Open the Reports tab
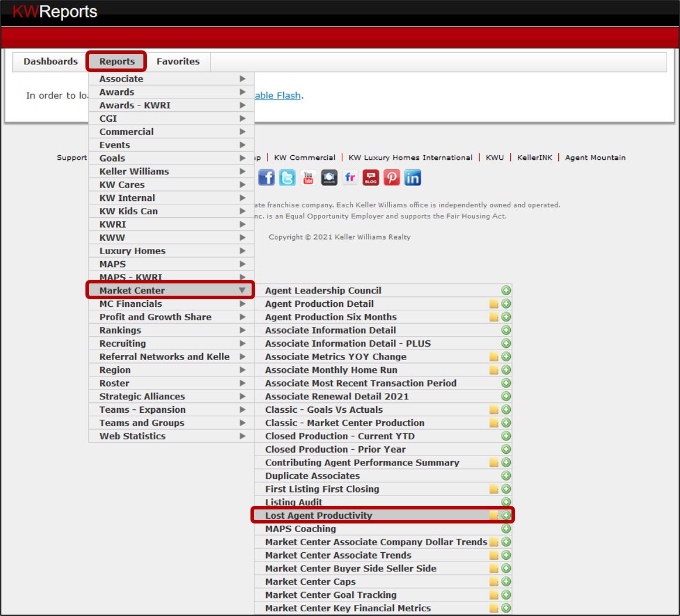680x616 pixels. click(116, 61)
